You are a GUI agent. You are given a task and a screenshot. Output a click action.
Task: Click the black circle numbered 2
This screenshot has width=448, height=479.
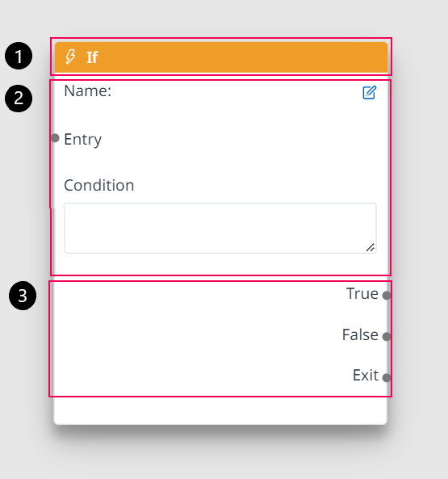pos(19,99)
